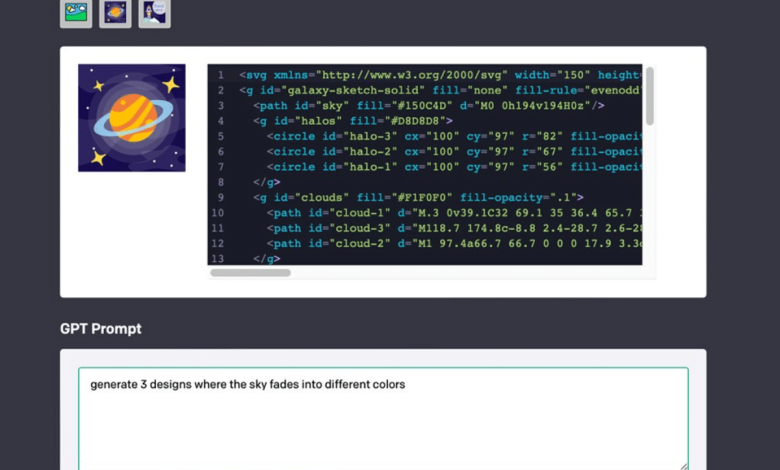Select the planet image thumbnail icon
Image resolution: width=780 pixels, height=470 pixels.
pyautogui.click(x=115, y=13)
